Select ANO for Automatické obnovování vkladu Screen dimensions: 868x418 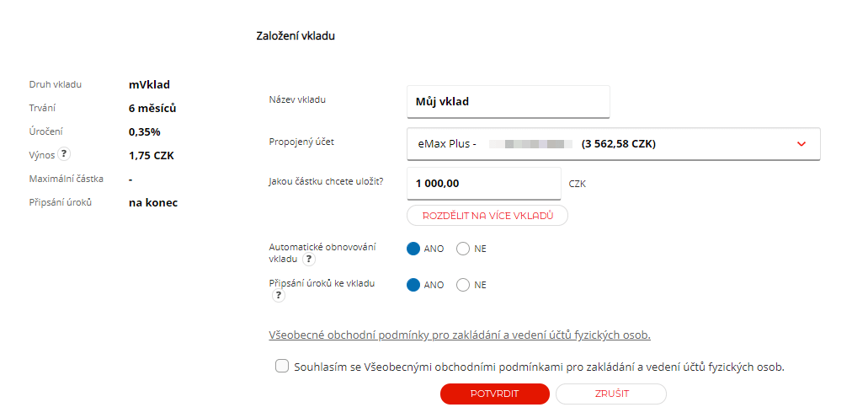click(413, 249)
